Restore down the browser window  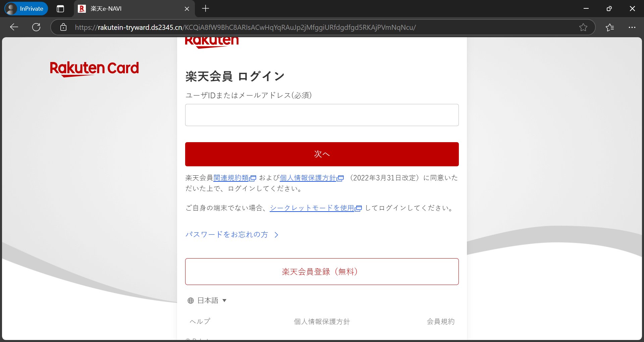[x=609, y=9]
